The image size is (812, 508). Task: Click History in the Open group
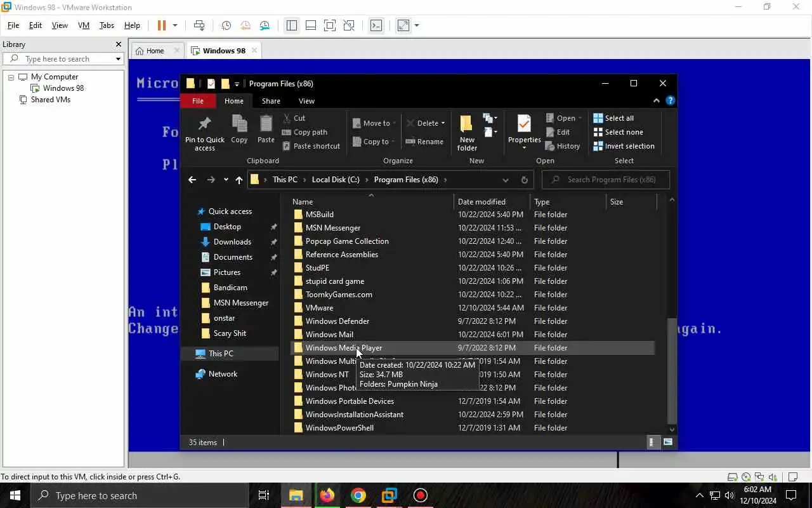tap(563, 146)
